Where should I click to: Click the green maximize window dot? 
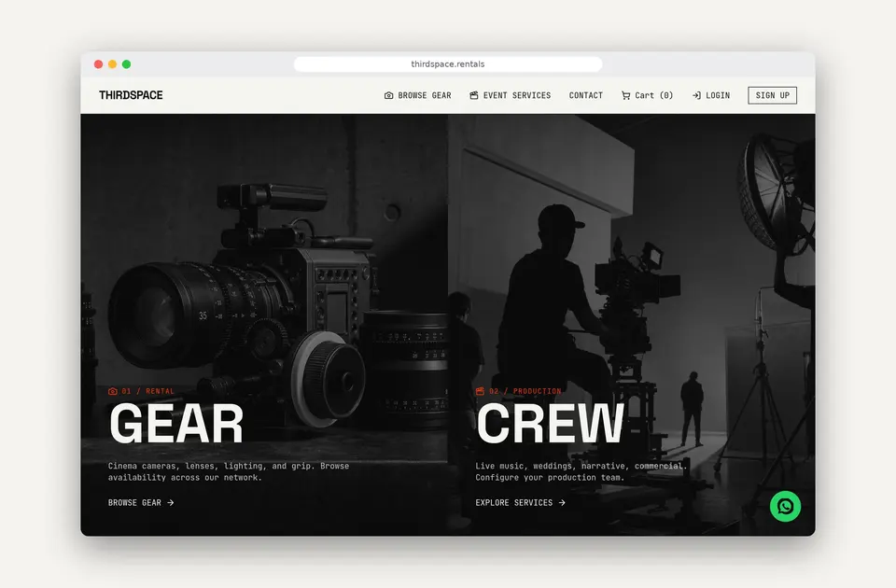(126, 64)
